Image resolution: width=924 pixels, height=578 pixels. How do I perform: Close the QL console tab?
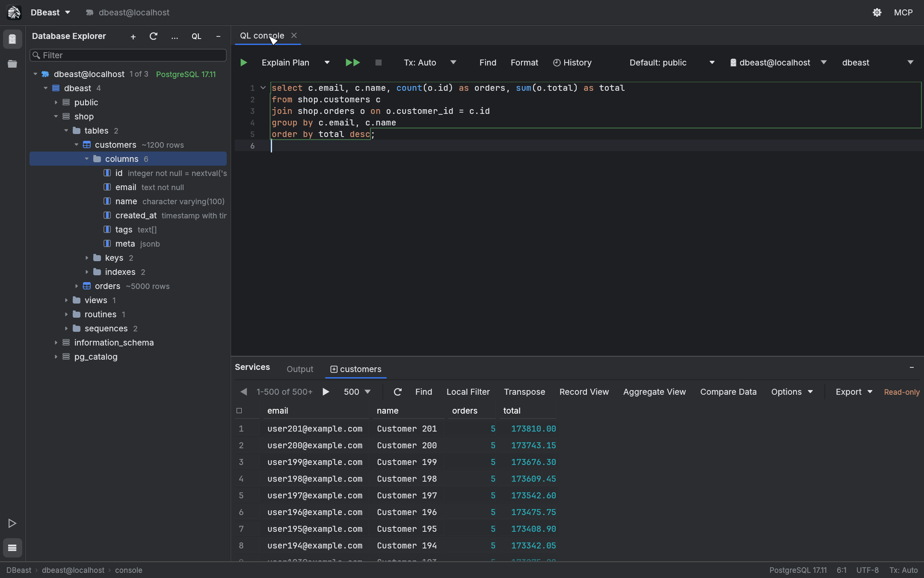pyautogui.click(x=294, y=36)
